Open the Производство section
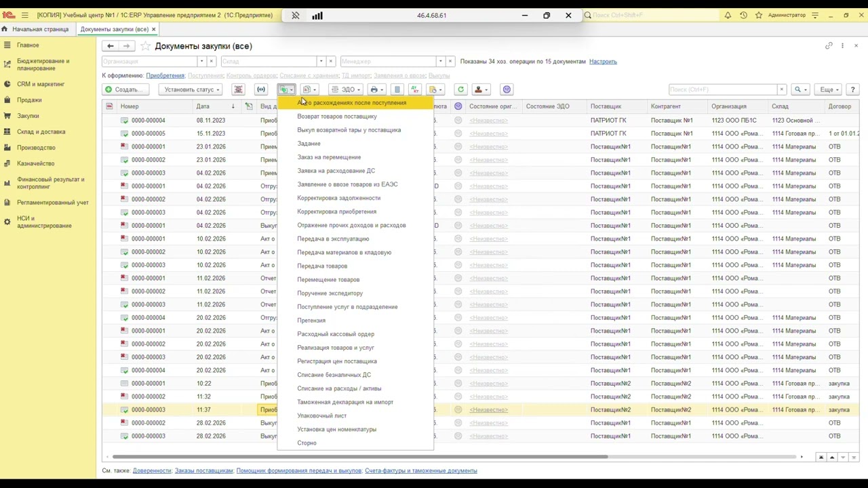The width and height of the screenshot is (868, 488). [x=36, y=148]
